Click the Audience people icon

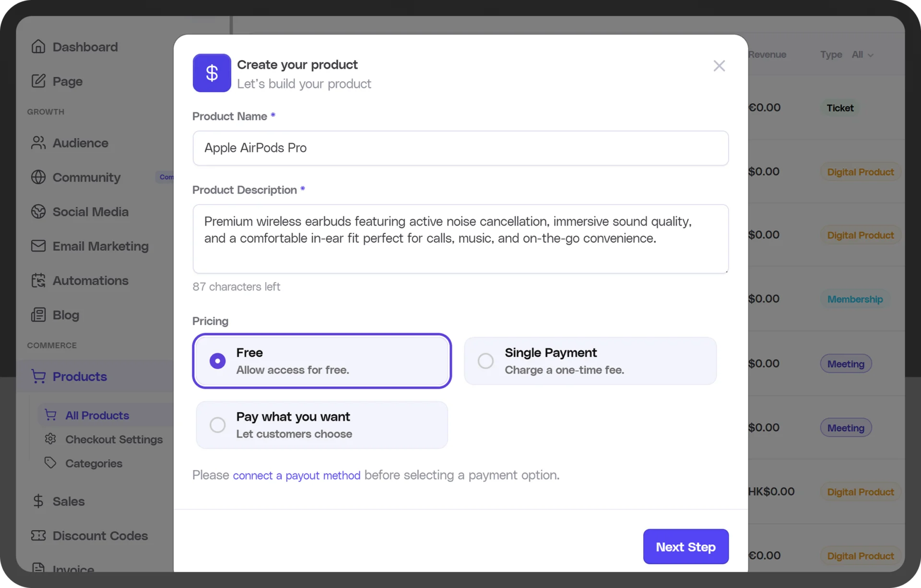38,143
